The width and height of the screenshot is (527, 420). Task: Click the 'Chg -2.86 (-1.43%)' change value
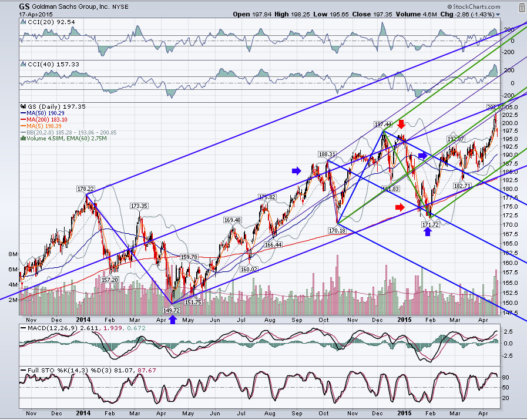coord(467,15)
